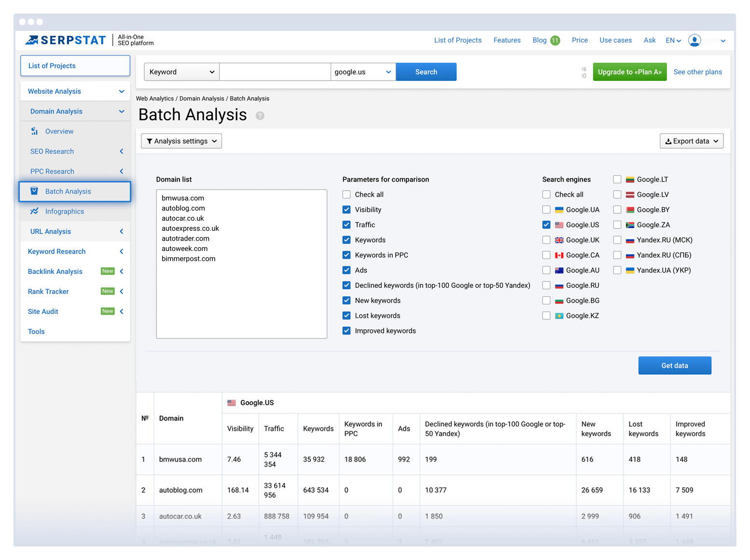Viewport: 750px width, 560px height.
Task: Click Upgrade to «Plan A» button
Action: click(x=630, y=72)
